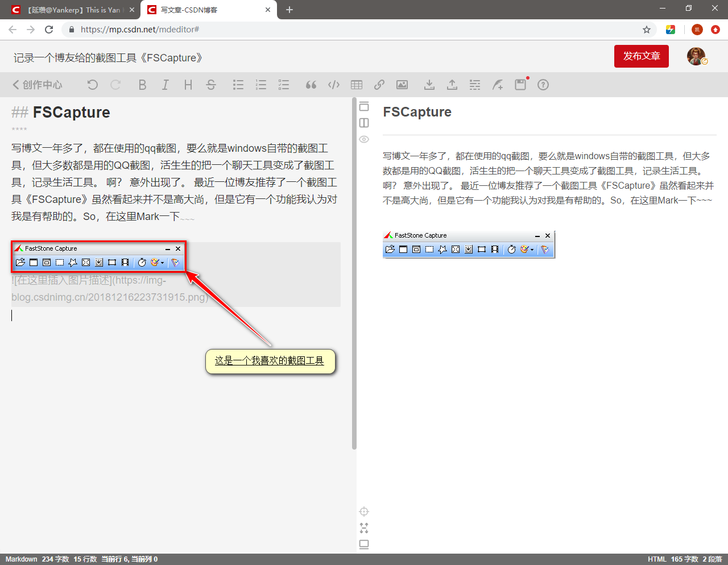The height and width of the screenshot is (565, 728).
Task: Open the user avatar menu
Action: coord(695,57)
